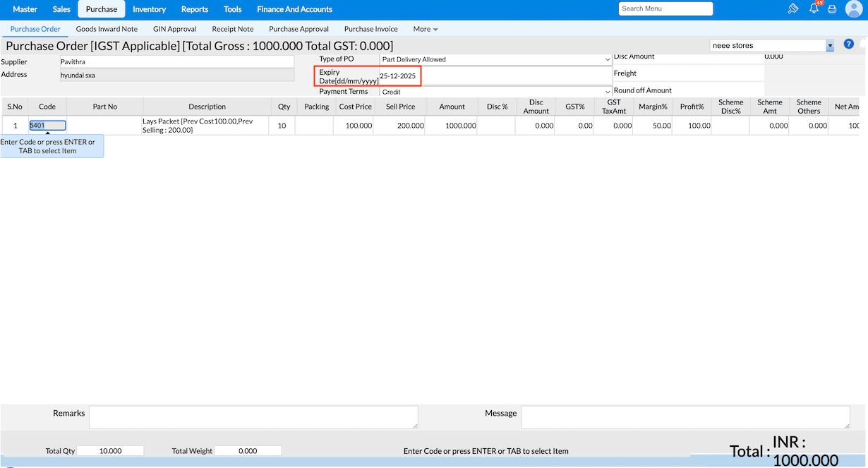
Task: Click the Message text area
Action: (685, 417)
